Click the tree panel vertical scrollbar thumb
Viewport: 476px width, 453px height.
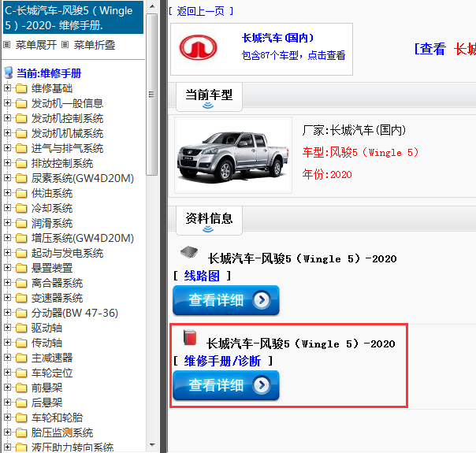pos(151,95)
